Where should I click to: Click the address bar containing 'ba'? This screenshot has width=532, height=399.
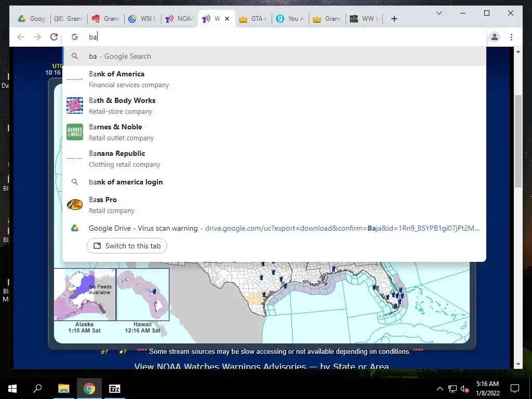[x=274, y=37]
